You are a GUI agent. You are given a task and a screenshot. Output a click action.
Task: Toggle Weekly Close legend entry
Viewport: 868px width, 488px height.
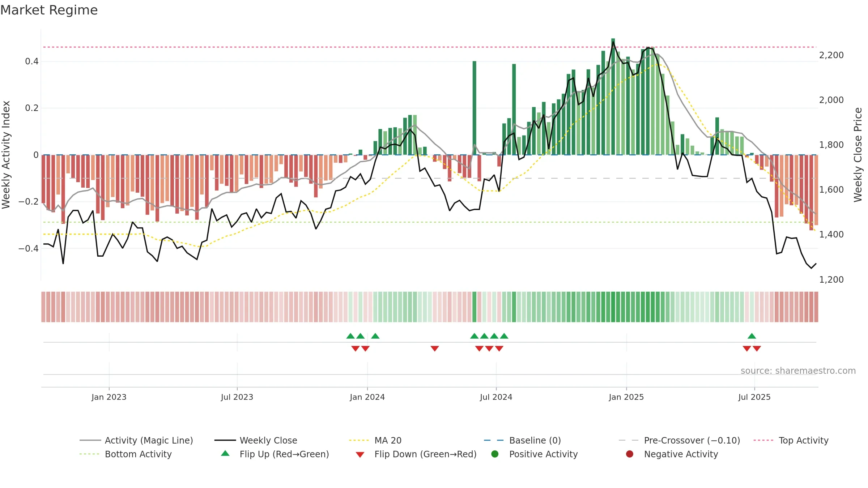256,440
